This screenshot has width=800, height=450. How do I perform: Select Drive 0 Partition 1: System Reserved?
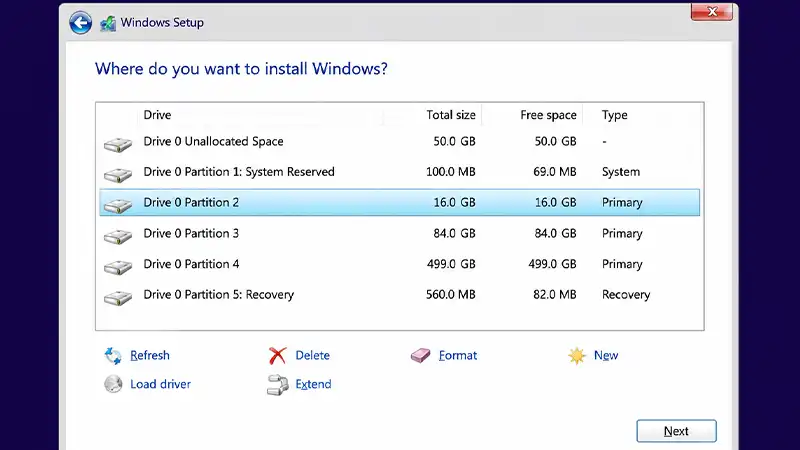[399, 172]
